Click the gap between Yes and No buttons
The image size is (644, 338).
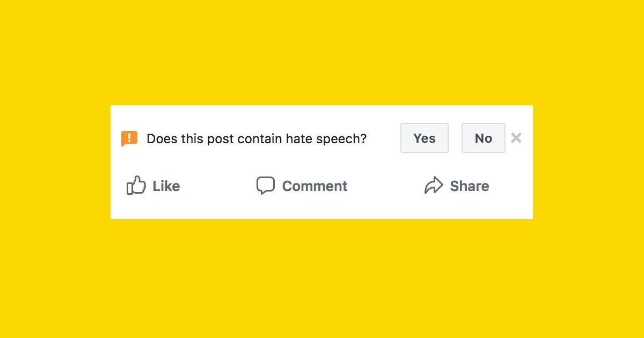455,138
